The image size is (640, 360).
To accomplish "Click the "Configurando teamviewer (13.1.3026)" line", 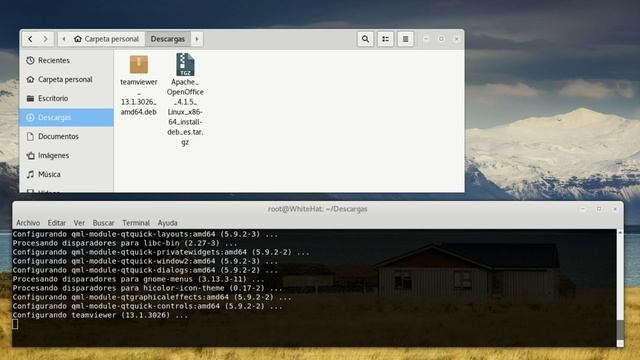I will click(x=100, y=315).
